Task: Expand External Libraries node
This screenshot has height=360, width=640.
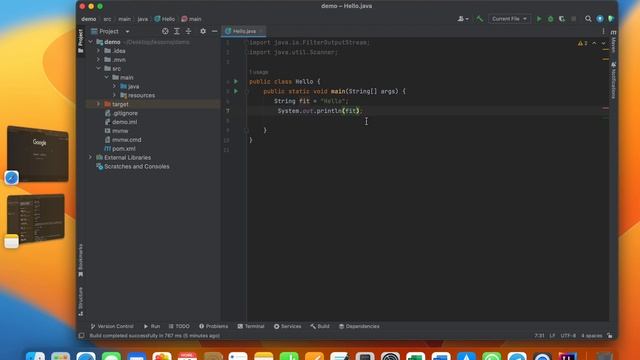Action: pos(91,158)
